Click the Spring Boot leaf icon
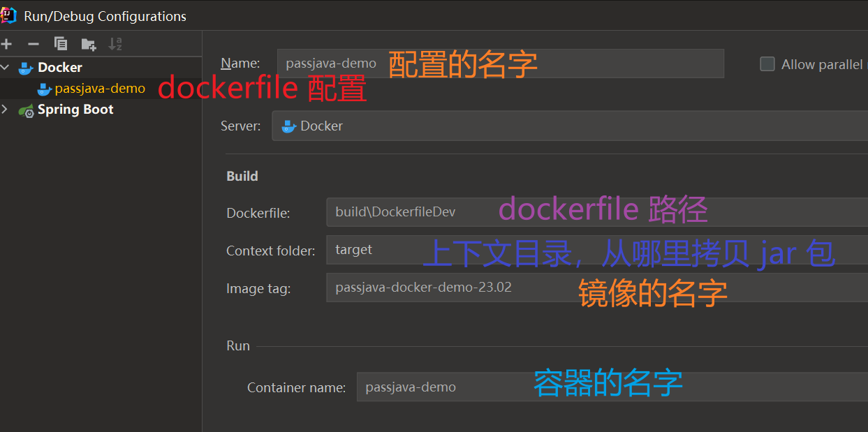This screenshot has height=432, width=868. 26,110
